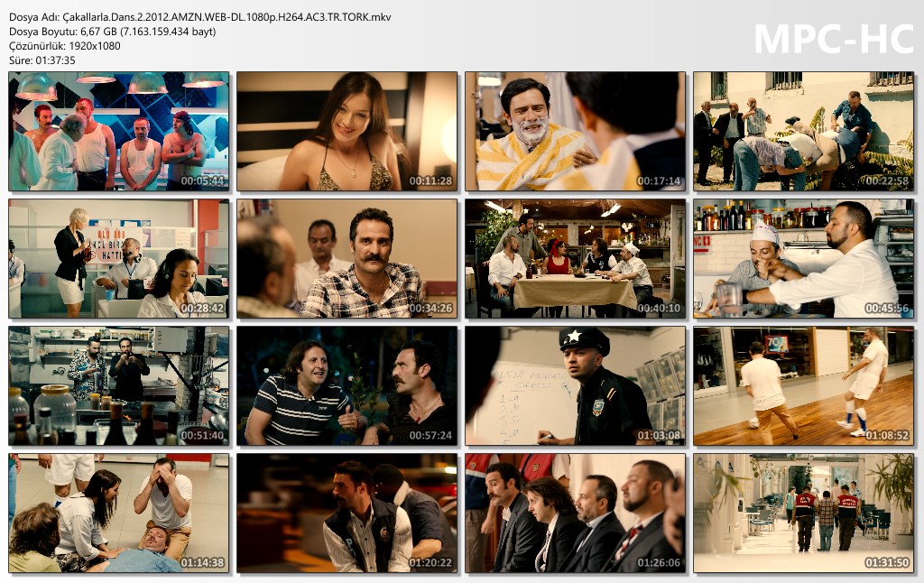Select the dinner table thumbnail at 00:40:10

point(575,259)
